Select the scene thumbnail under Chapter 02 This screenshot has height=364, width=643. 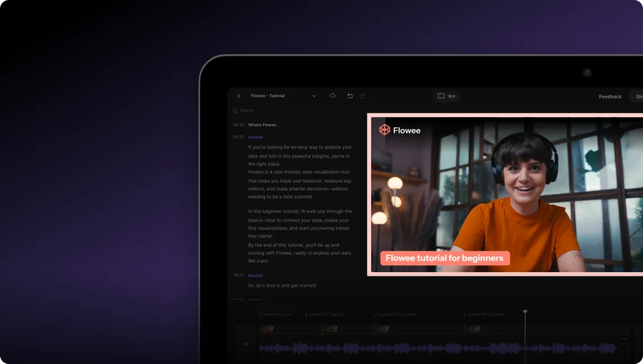[x=331, y=329]
